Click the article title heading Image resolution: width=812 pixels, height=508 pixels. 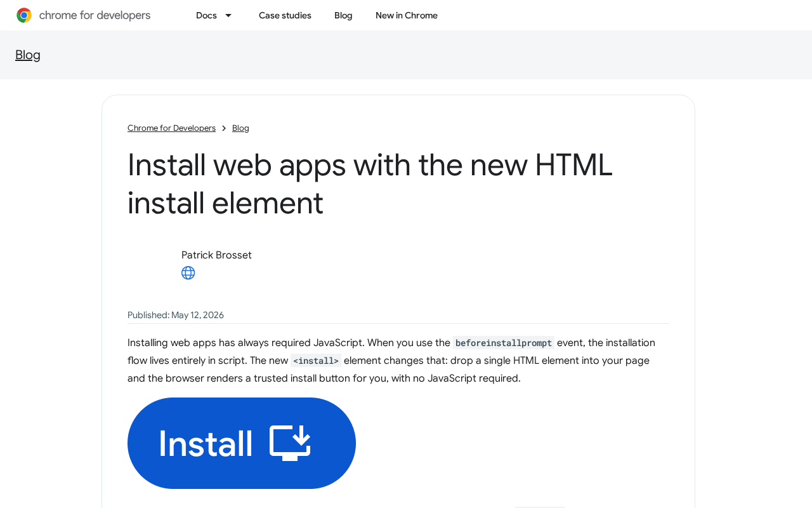pos(370,184)
